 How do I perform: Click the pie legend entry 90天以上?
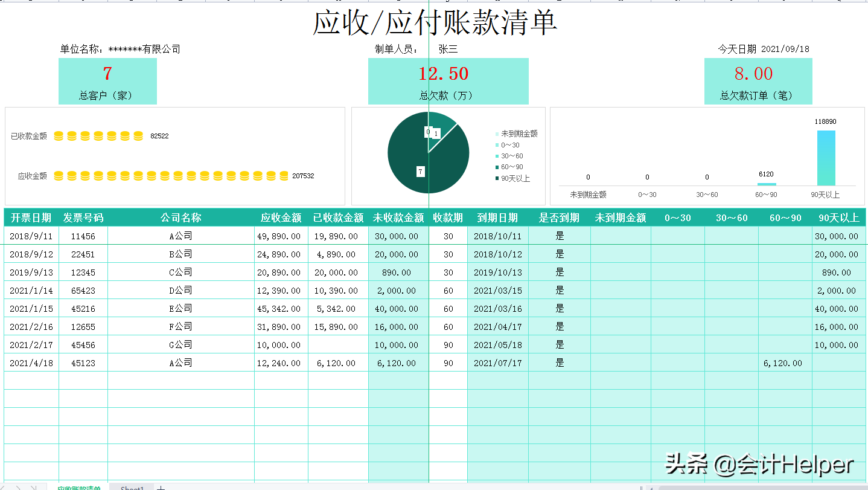513,178
